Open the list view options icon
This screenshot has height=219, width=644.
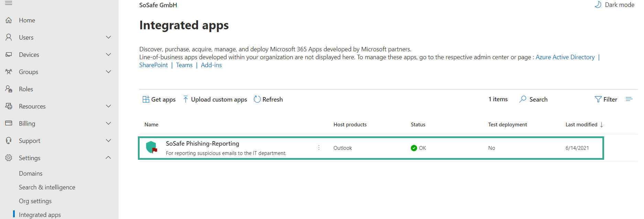629,99
